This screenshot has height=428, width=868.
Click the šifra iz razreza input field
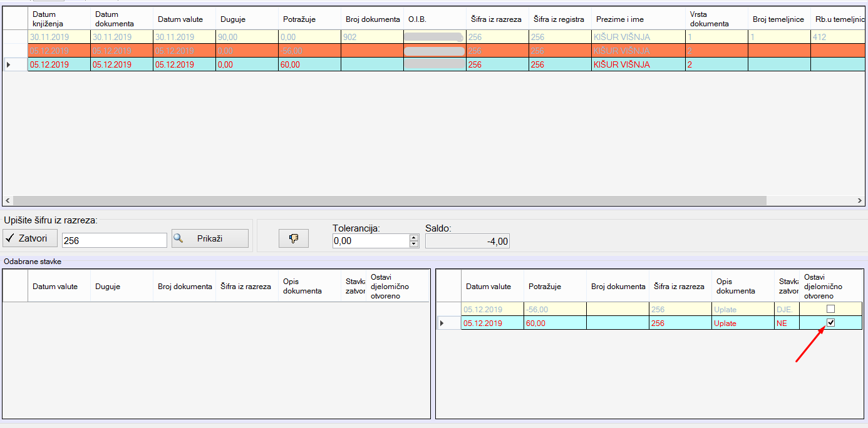(114, 240)
